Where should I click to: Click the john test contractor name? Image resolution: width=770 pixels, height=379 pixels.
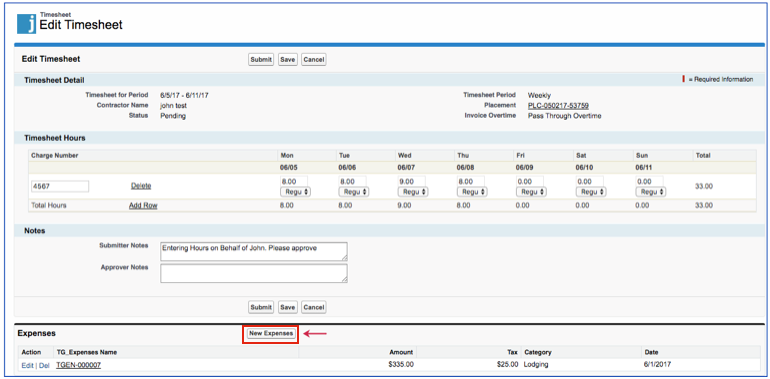pyautogui.click(x=173, y=106)
